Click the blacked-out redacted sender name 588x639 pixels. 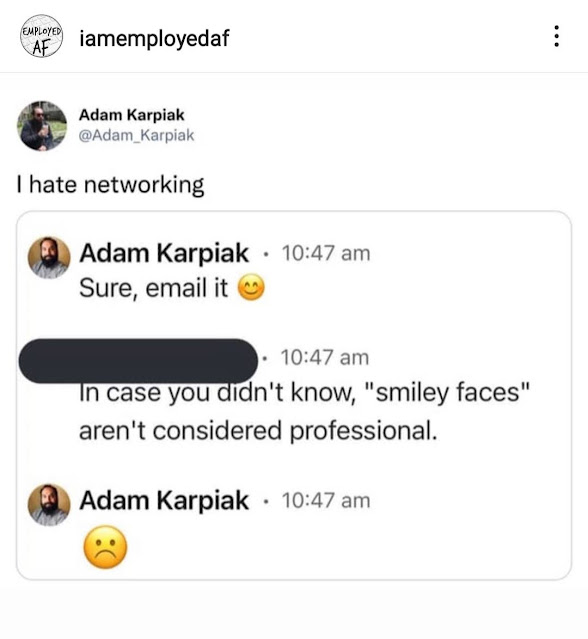(138, 360)
